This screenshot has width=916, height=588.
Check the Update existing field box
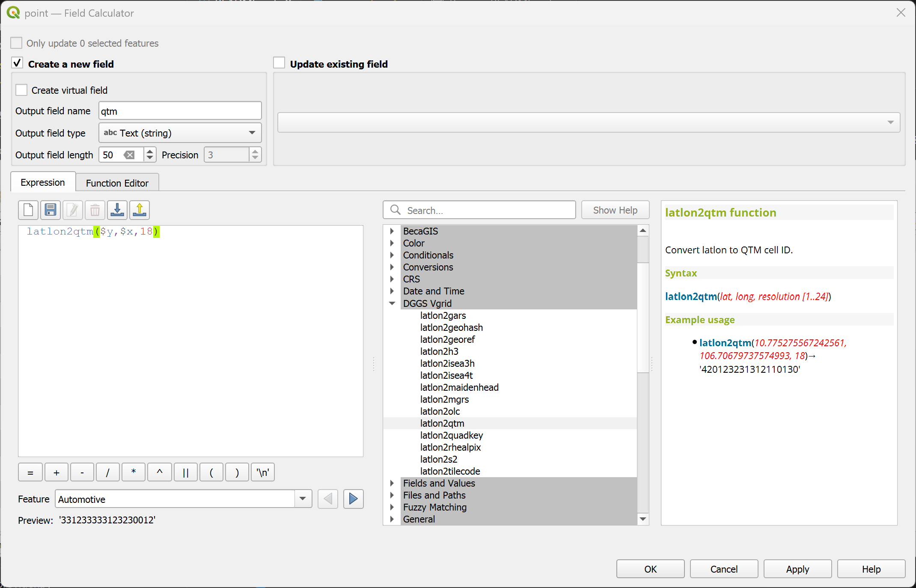click(x=279, y=63)
